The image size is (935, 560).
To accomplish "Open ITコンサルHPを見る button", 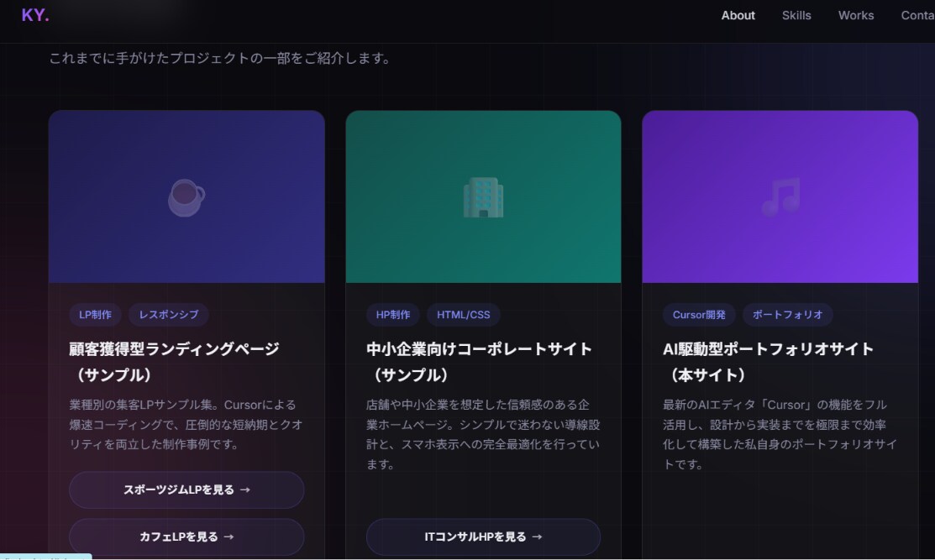I will pyautogui.click(x=483, y=536).
